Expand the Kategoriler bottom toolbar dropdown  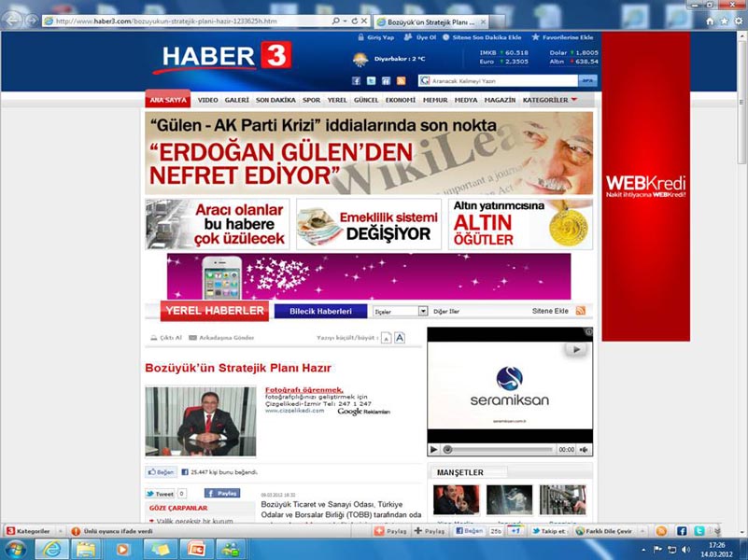(x=61, y=531)
